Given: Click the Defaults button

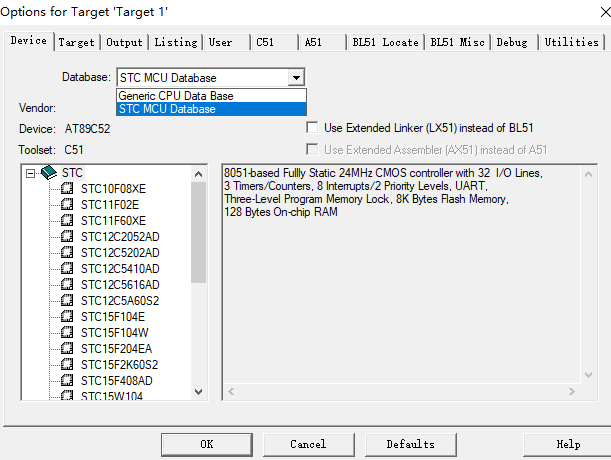Looking at the screenshot, I should [411, 444].
